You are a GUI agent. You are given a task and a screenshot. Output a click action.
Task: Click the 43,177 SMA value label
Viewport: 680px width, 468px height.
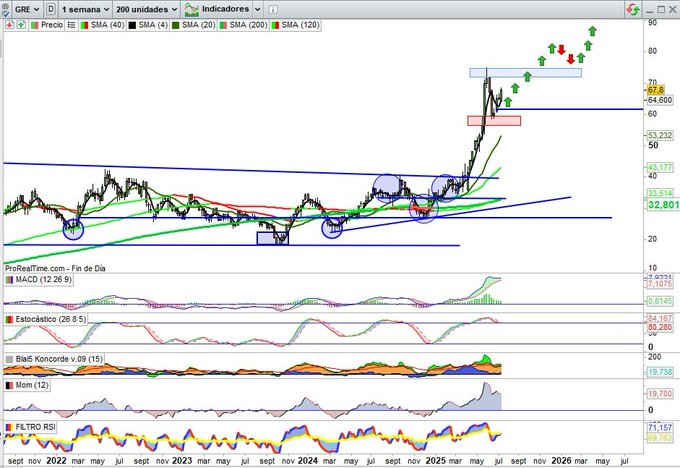pyautogui.click(x=660, y=167)
